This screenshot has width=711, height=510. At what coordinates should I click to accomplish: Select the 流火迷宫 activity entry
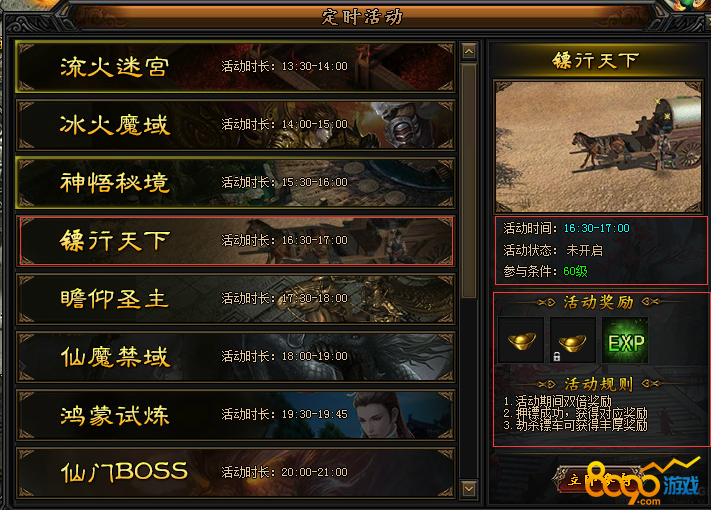[235, 67]
